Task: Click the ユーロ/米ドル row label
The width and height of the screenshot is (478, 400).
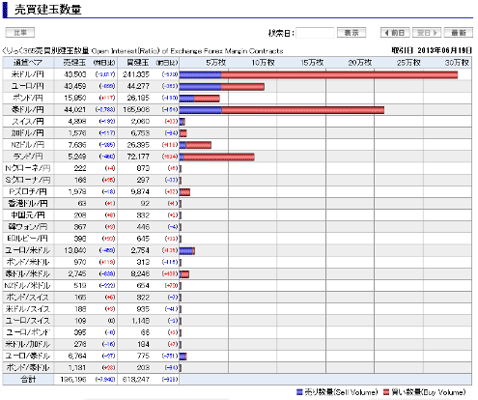Action: [28, 250]
